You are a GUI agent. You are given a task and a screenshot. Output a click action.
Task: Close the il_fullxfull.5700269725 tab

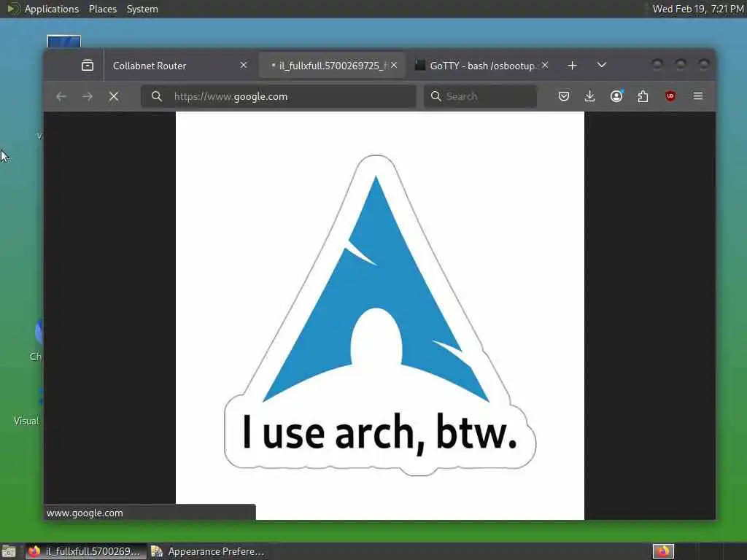pos(394,65)
